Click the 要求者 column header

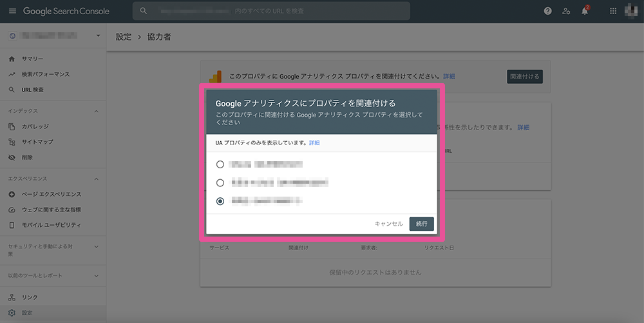click(x=369, y=248)
